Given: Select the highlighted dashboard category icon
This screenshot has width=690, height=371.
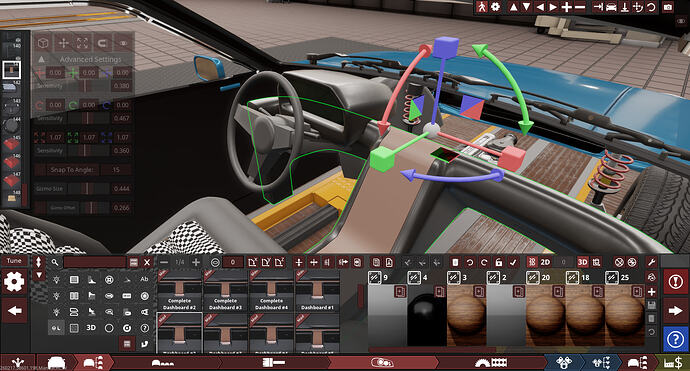Looking at the screenshot, I should tap(56, 328).
